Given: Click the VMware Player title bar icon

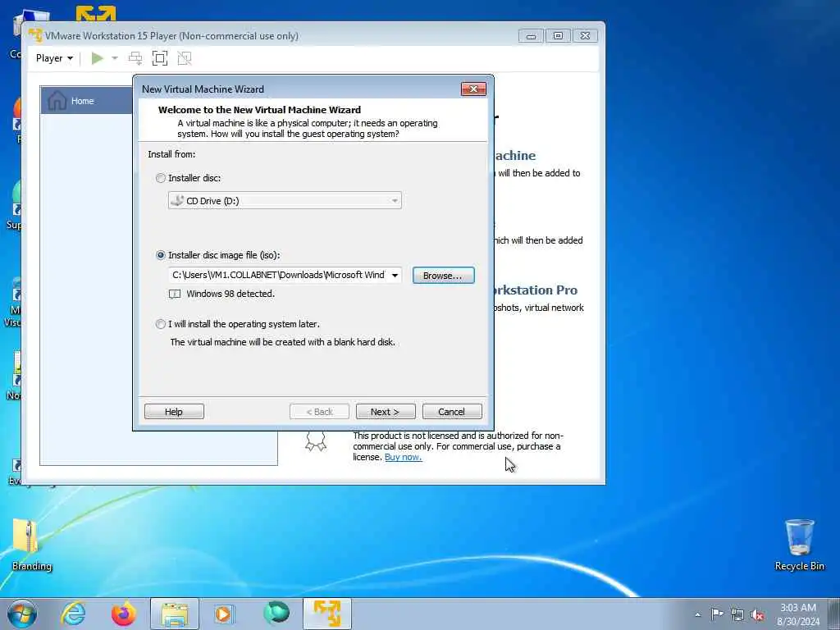Looking at the screenshot, I should coord(35,35).
